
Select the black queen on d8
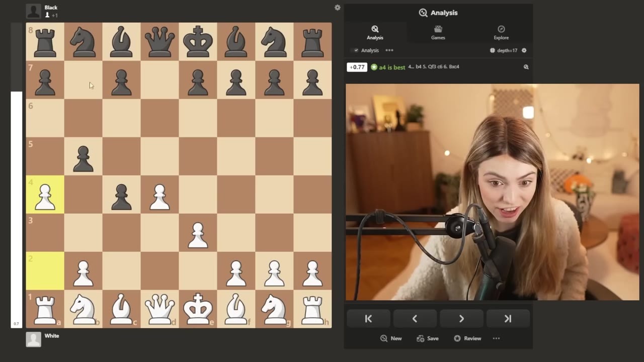[160, 42]
